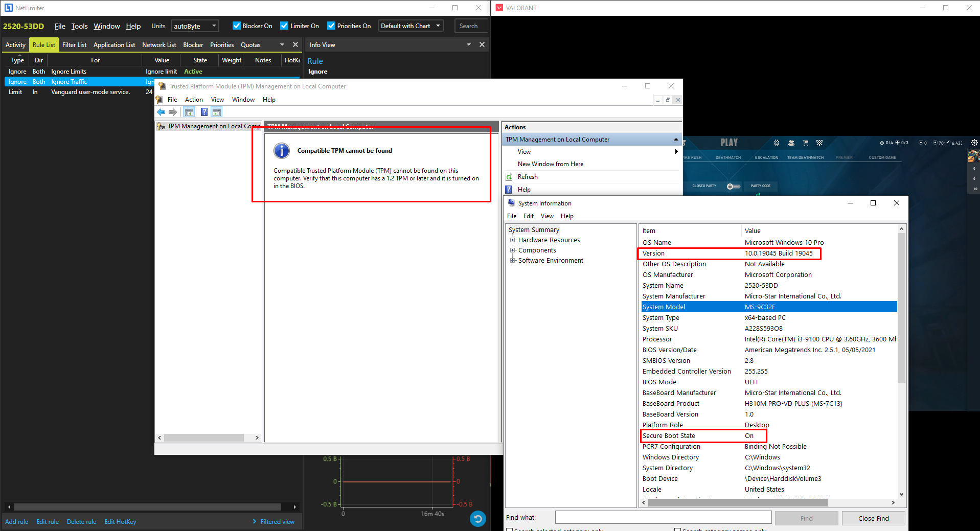Image resolution: width=980 pixels, height=531 pixels.
Task: Click the NetLimiter app icon in title bar
Action: pos(8,8)
